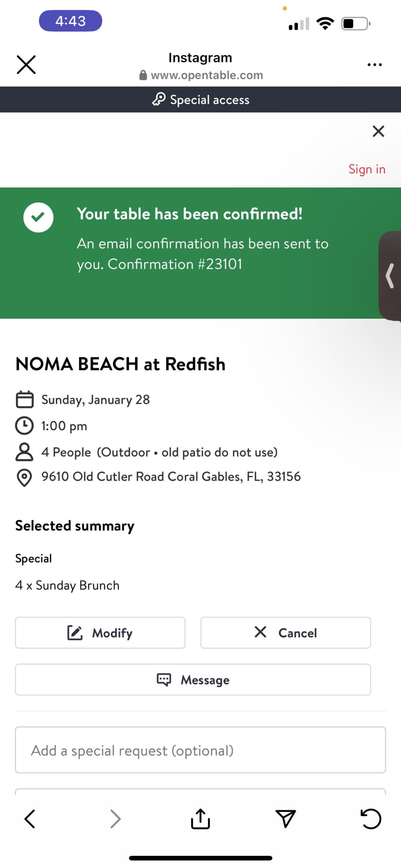The height and width of the screenshot is (868, 401).
Task: Tap the person icon beside 4 People
Action: pos(24,452)
